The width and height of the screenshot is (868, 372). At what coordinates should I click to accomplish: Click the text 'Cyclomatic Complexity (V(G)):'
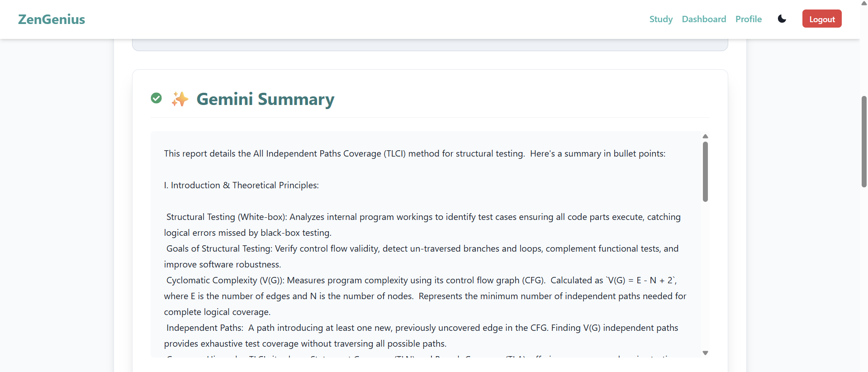point(226,280)
